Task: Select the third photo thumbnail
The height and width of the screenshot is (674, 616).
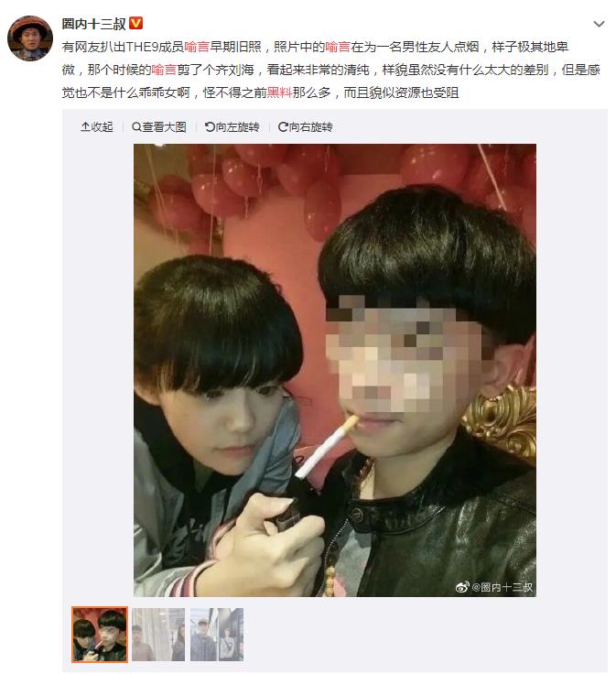Action: pyautogui.click(x=217, y=634)
